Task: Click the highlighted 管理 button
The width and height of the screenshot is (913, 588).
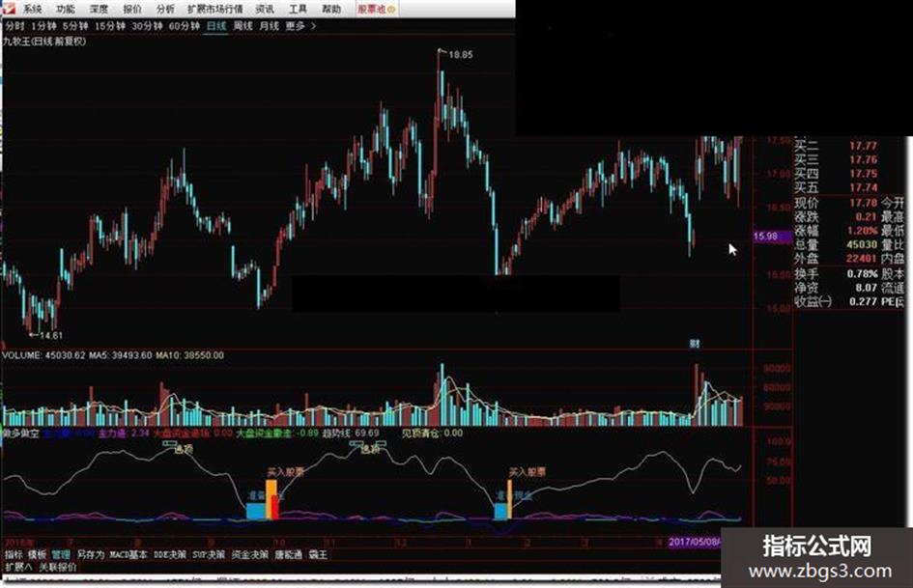Action: pos(61,555)
